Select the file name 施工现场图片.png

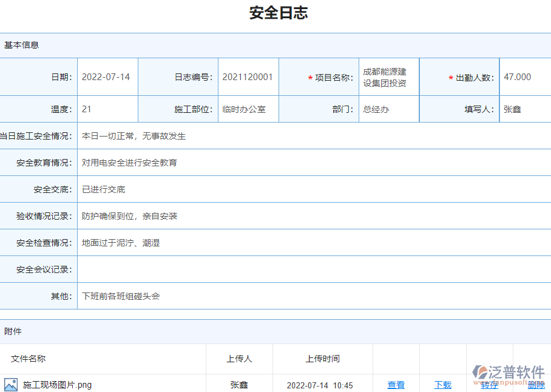point(58,384)
